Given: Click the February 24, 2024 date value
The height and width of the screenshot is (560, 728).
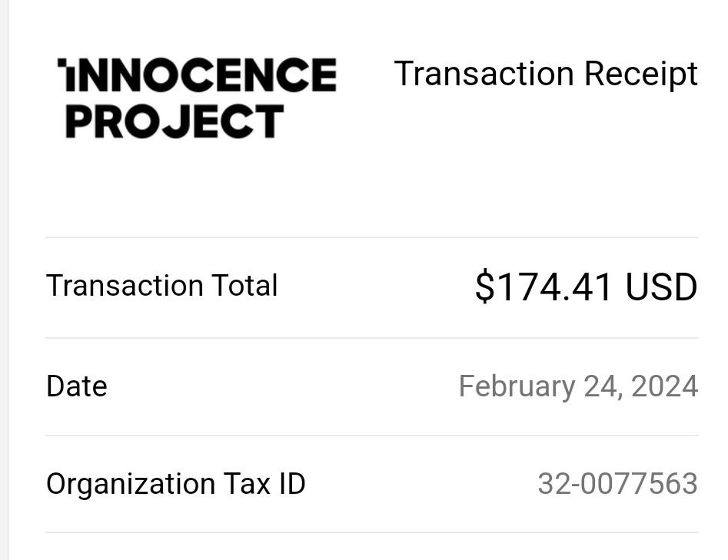Looking at the screenshot, I should 579,386.
